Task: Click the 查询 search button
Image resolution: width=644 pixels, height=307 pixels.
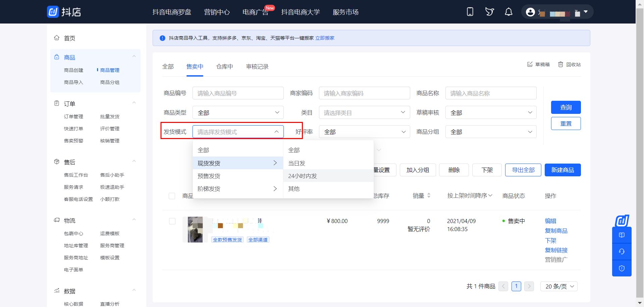Action: (x=566, y=107)
